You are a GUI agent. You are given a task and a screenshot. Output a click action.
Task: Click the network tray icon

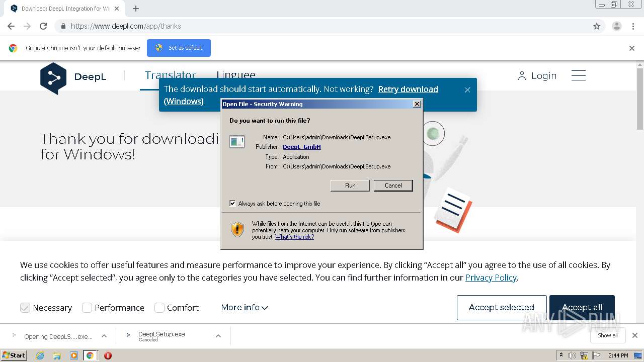tap(584, 355)
